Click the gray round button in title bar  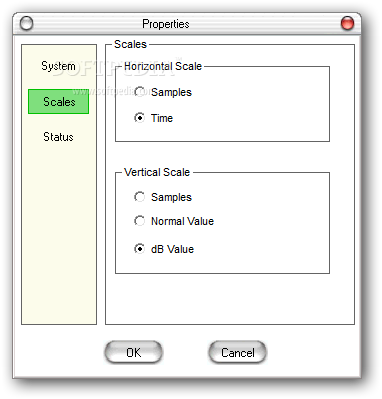pos(26,24)
